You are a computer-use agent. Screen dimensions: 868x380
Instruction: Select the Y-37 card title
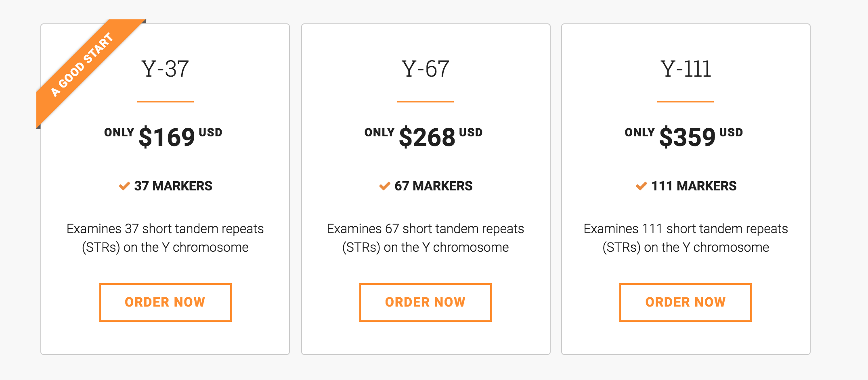tap(165, 69)
